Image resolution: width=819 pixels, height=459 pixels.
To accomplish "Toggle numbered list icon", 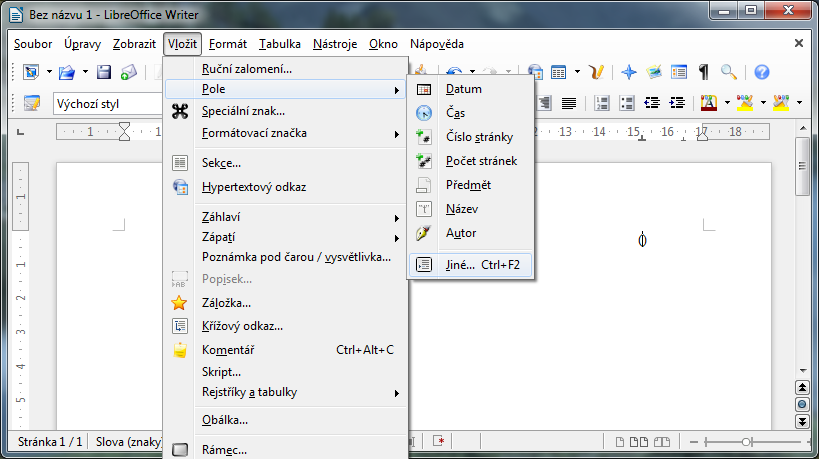I will (602, 103).
